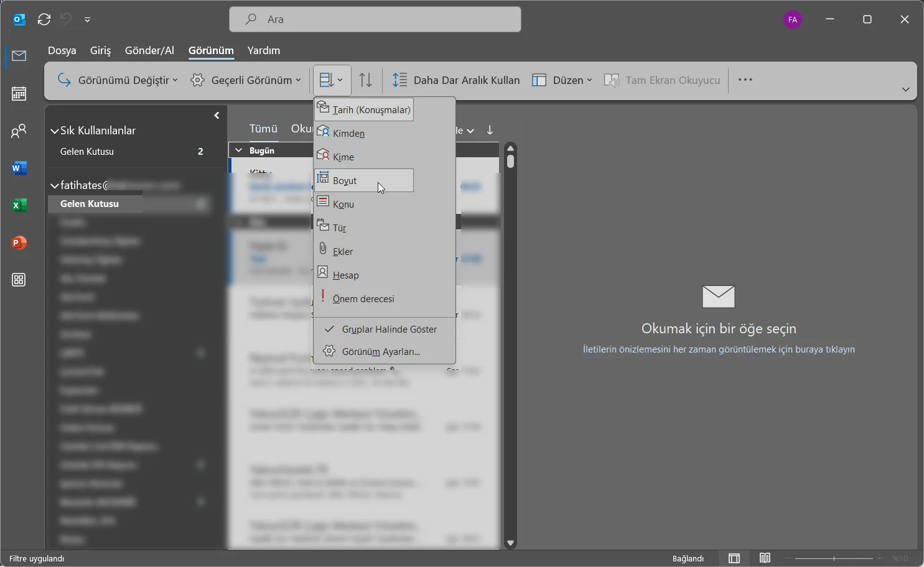Click the always preview messages link
Viewport: 924px width, 567px height.
719,350
